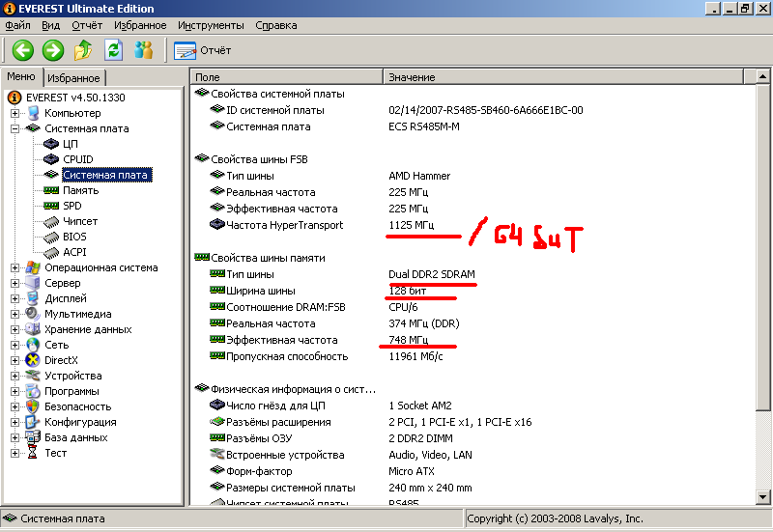
Task: Select the ЦП tree item
Action: pyautogui.click(x=70, y=144)
